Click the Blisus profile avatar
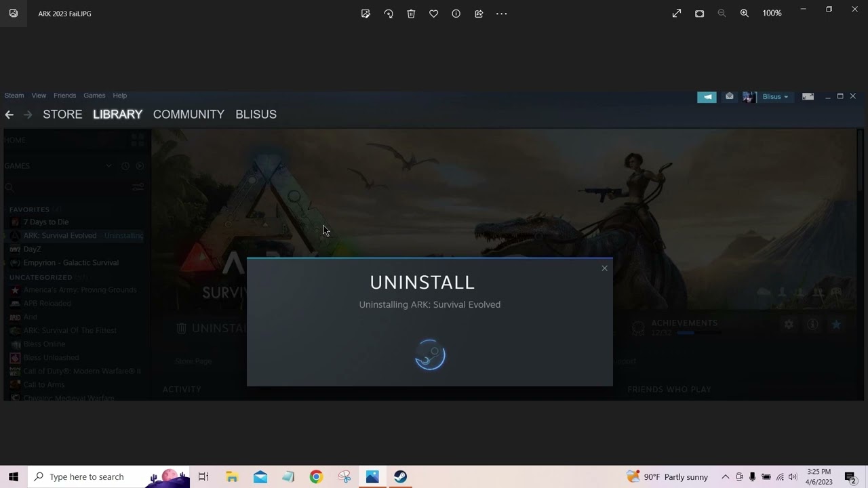Screen dimensions: 868x488 click(x=749, y=97)
